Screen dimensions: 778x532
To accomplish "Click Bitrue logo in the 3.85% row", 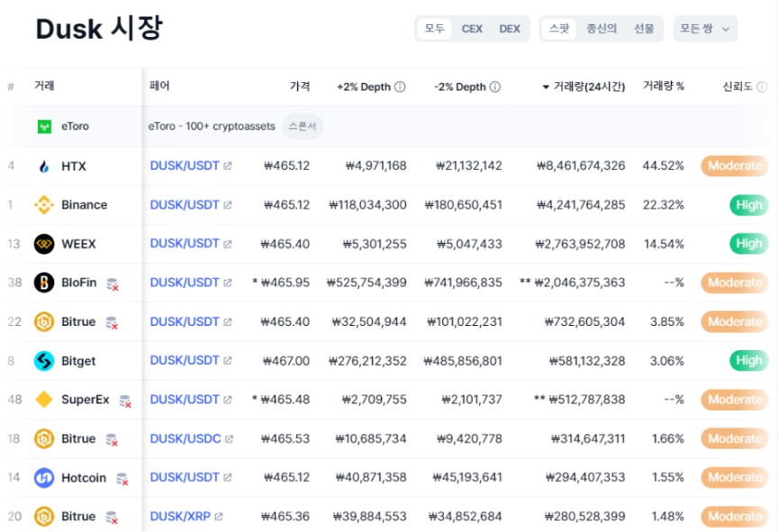I will [44, 321].
